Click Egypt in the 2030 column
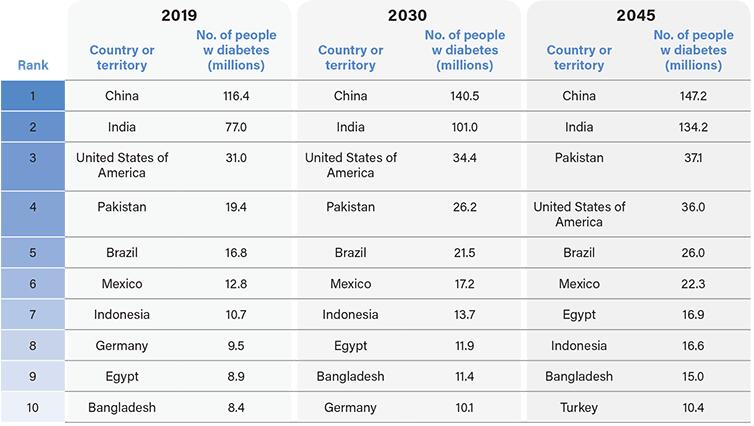The width and height of the screenshot is (754, 426). 351,346
